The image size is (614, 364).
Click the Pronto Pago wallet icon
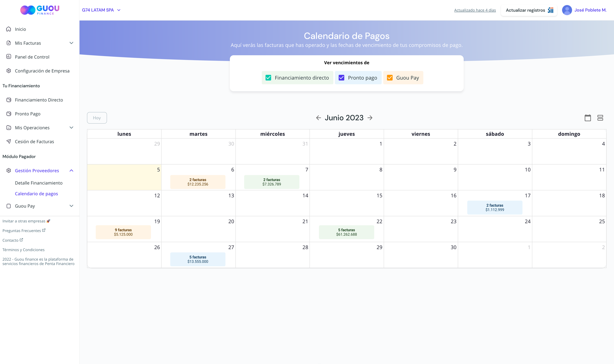pos(9,114)
